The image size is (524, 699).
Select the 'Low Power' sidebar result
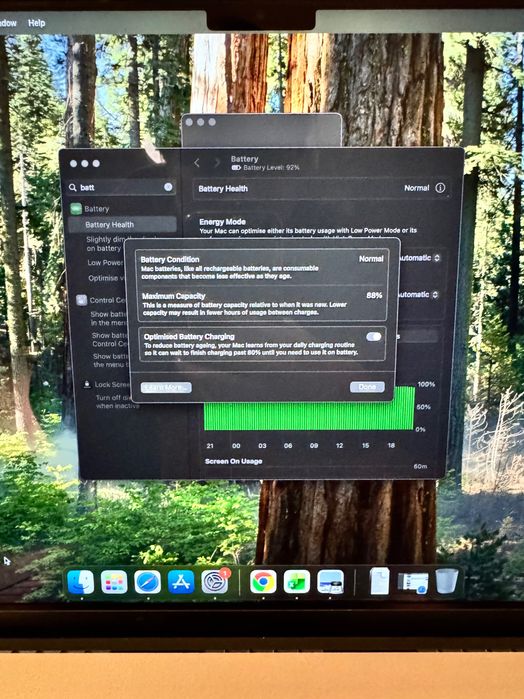105,263
